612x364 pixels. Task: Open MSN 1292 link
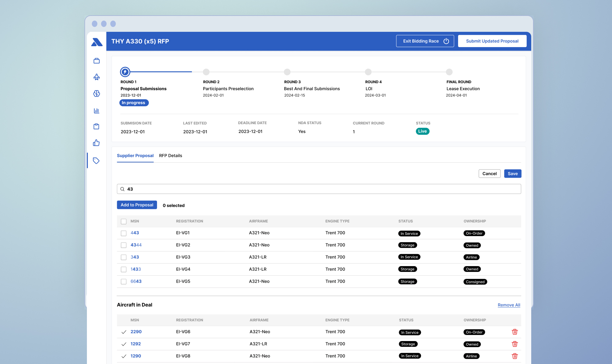(136, 344)
